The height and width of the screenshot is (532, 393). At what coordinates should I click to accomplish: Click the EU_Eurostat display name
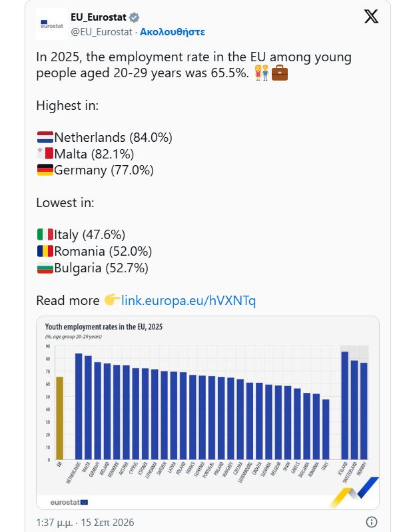click(x=99, y=17)
